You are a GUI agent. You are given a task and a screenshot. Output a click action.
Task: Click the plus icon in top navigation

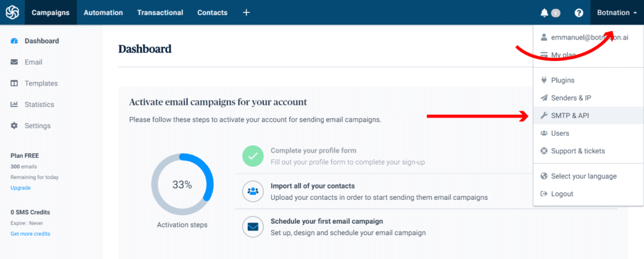pos(246,13)
